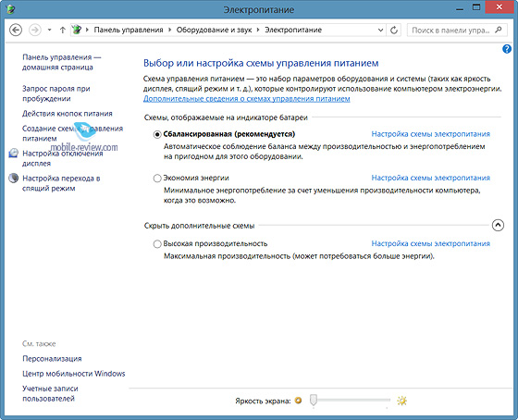Click the Оборудование и звук breadcrumb

click(214, 31)
